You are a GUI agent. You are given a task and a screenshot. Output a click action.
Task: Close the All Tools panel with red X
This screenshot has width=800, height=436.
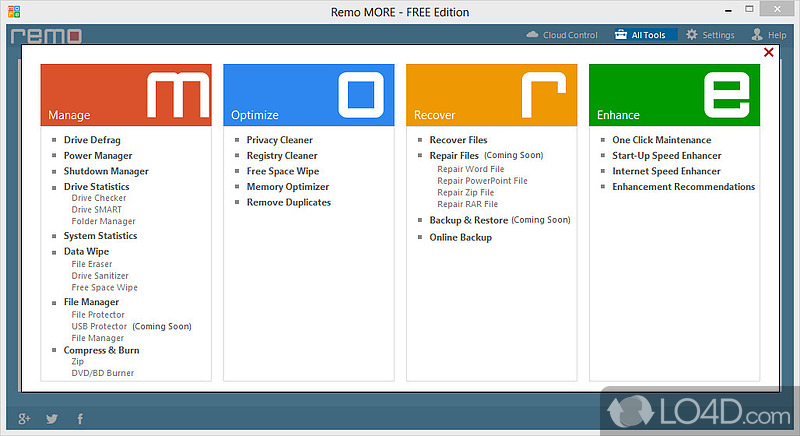coord(768,52)
